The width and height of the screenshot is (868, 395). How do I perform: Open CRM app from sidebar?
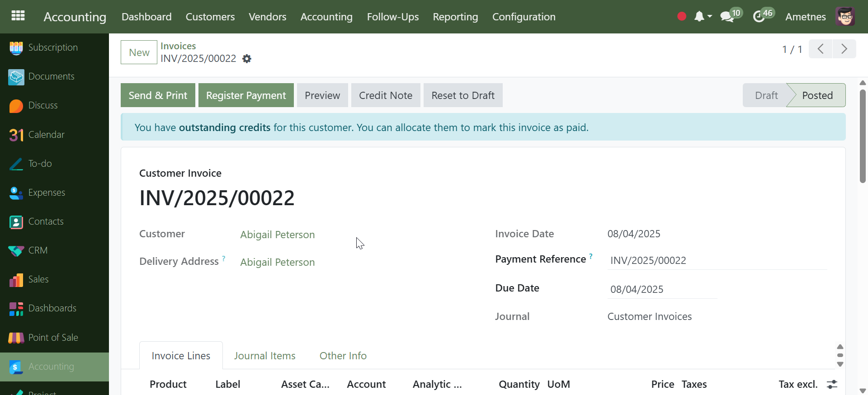(x=38, y=250)
